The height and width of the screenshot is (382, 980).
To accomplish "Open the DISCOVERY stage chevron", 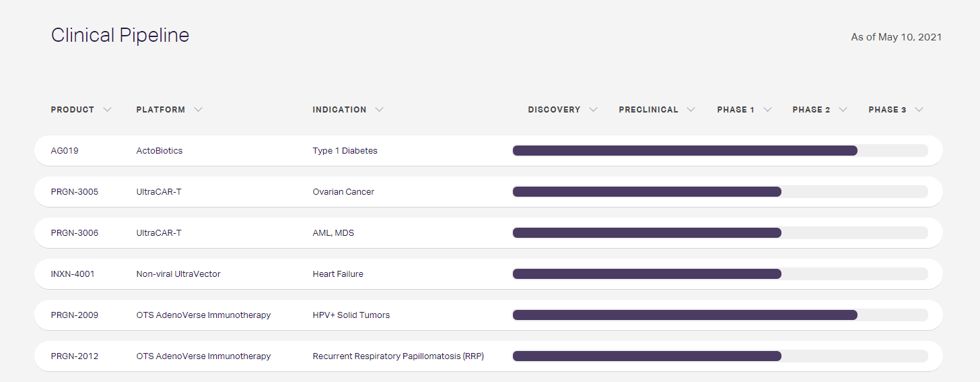I will (x=593, y=110).
